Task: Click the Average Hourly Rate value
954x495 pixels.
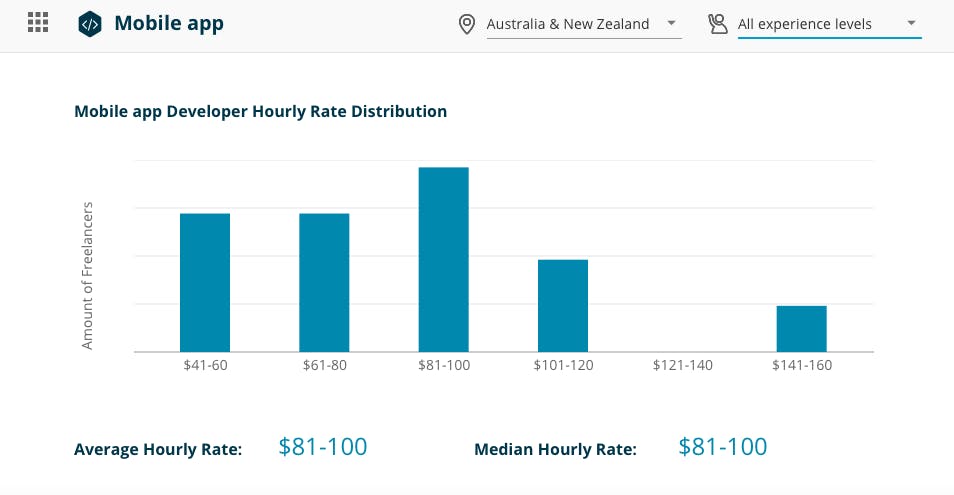Action: pyautogui.click(x=323, y=447)
